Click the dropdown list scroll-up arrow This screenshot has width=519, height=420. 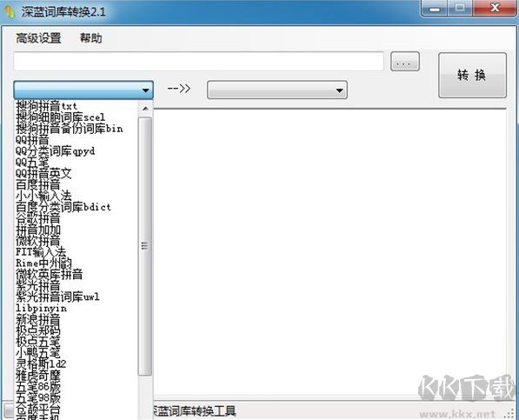[x=145, y=109]
